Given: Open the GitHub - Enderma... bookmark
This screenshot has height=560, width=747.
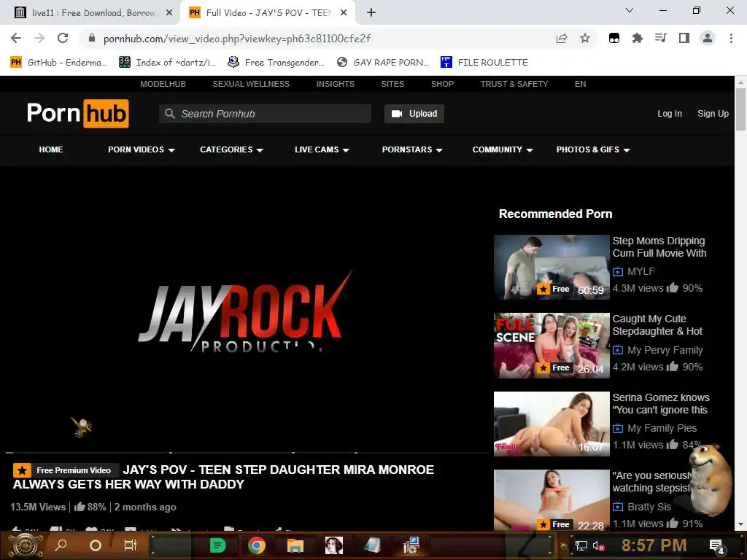Looking at the screenshot, I should pyautogui.click(x=58, y=63).
